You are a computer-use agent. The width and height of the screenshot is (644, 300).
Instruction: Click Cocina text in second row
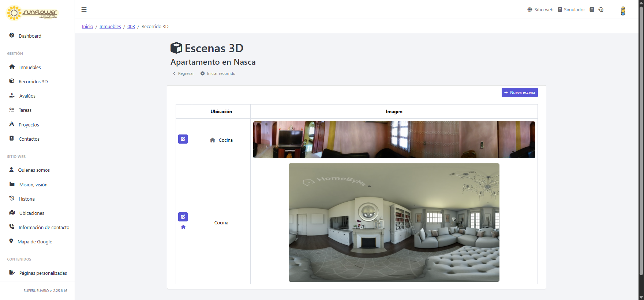221,223
